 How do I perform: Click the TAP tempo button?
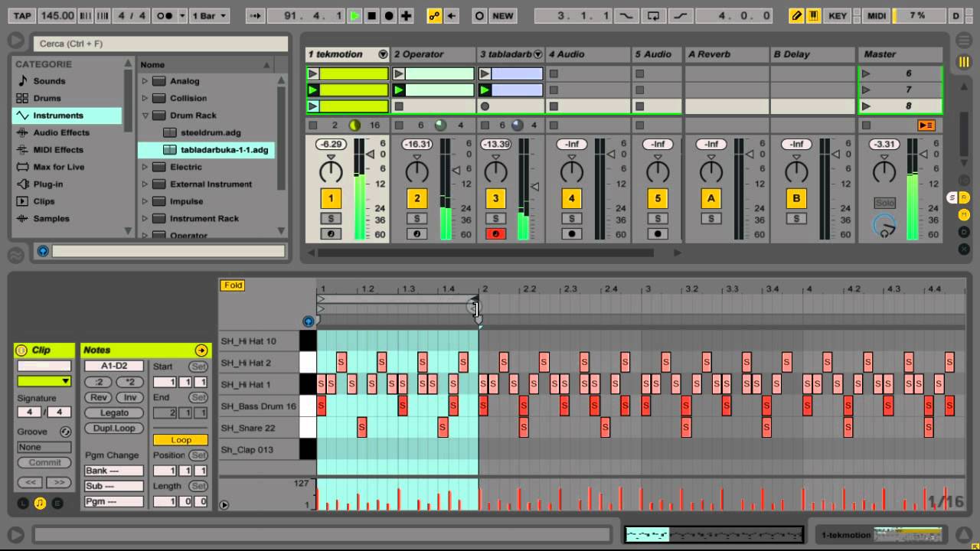[x=23, y=15]
